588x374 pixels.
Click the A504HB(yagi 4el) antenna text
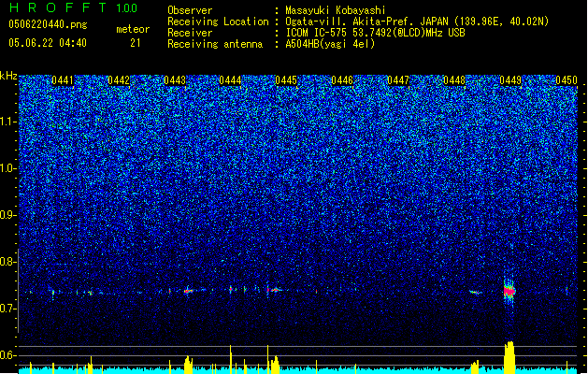tap(330, 44)
